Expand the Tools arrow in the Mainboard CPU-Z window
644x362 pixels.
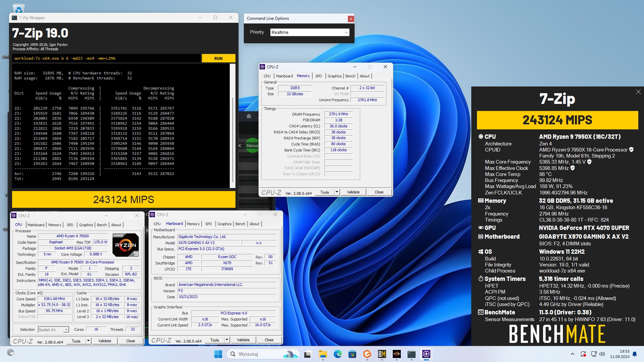point(227,340)
